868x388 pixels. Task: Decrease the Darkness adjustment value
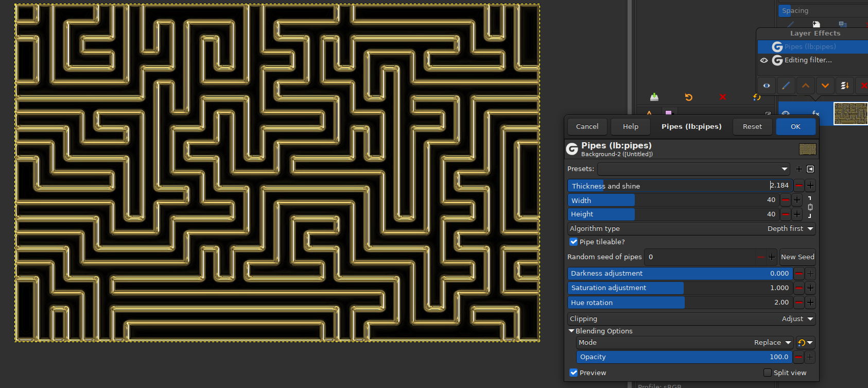(x=799, y=274)
